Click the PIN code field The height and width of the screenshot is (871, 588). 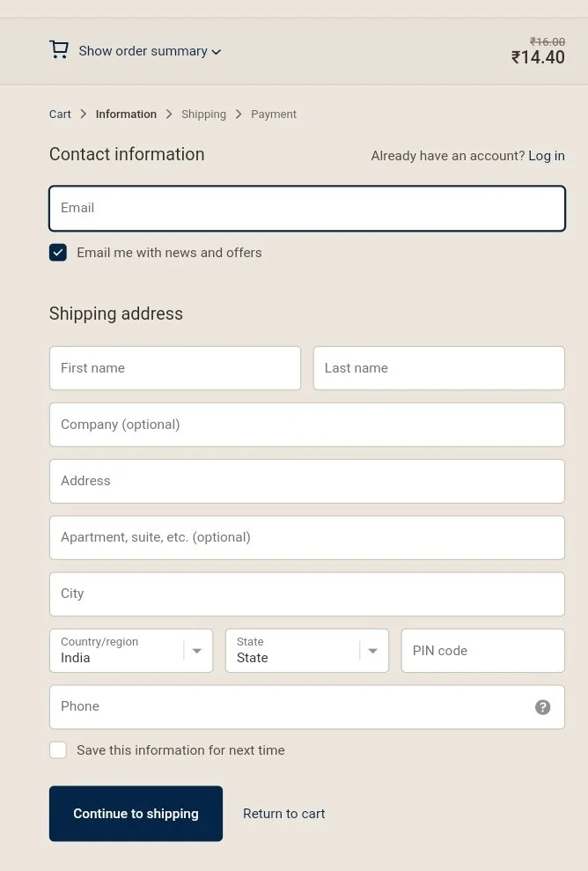point(483,651)
